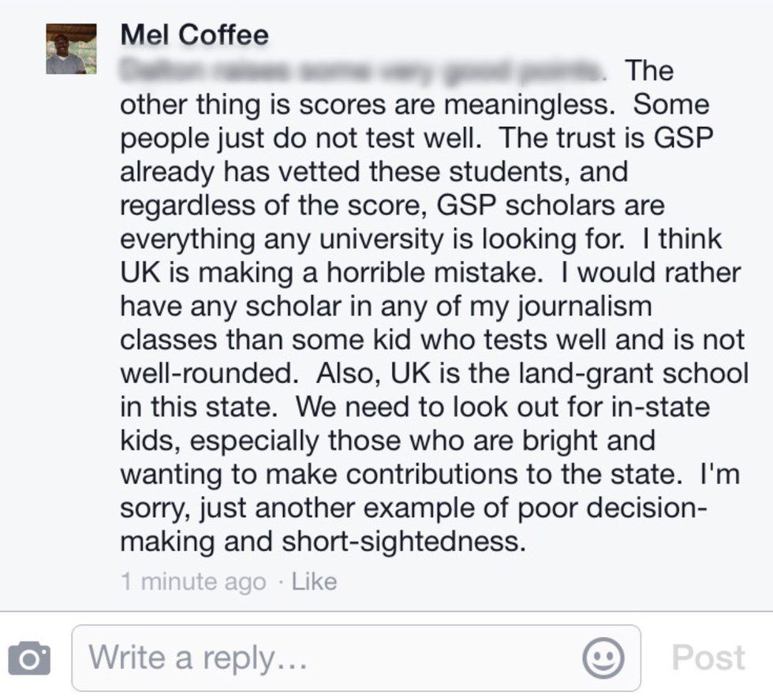Click the Mel Coffee name link
Image resolution: width=773 pixels, height=700 pixels.
(x=194, y=35)
